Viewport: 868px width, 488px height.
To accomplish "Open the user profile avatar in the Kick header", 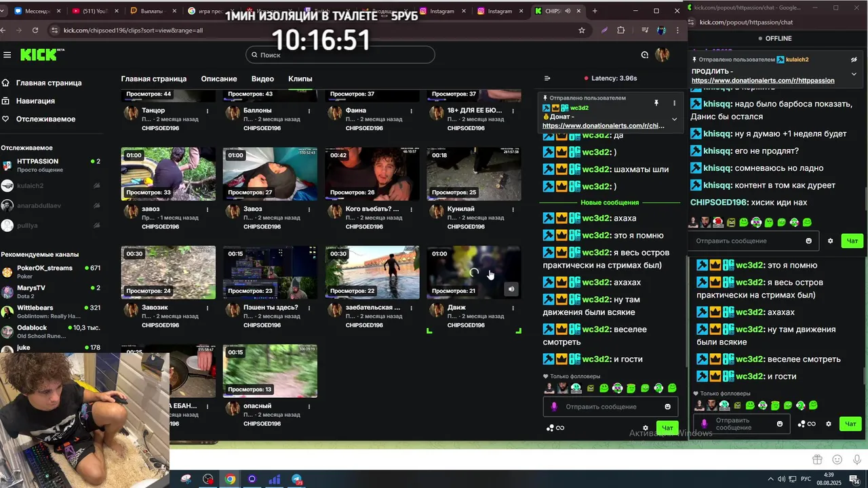I will (x=663, y=55).
